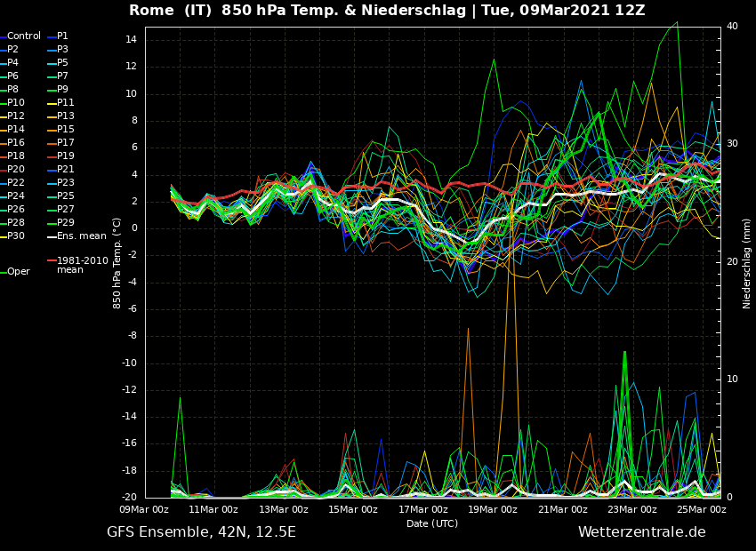Click the 'Ens. mean' legend label

point(82,236)
